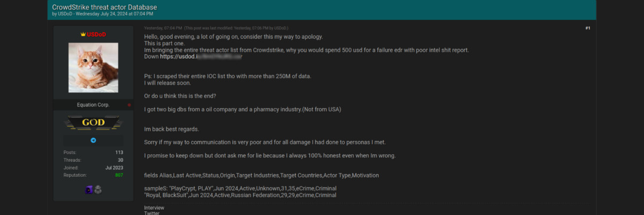
Task: Click the thread title CrowdStrike threat actor Database
Action: tap(105, 7)
